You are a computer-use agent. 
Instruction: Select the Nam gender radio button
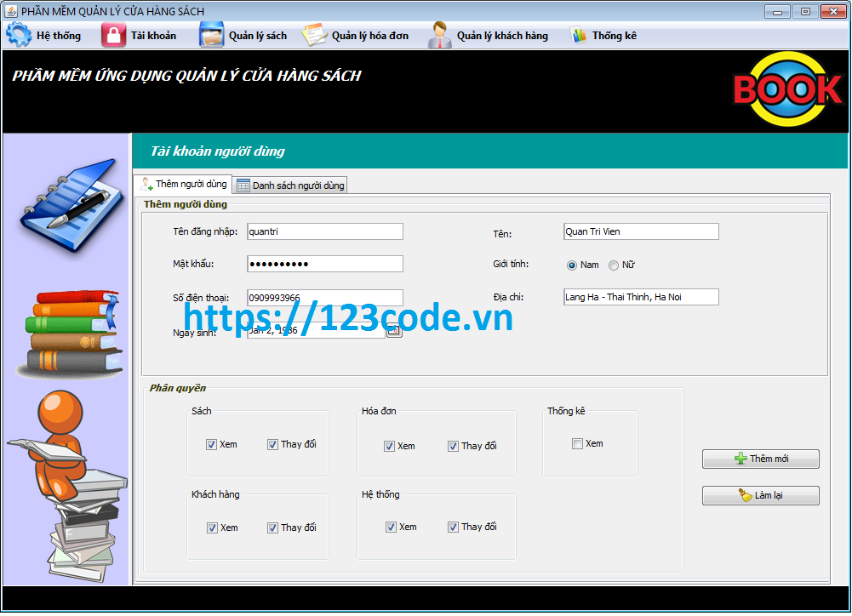(x=572, y=265)
